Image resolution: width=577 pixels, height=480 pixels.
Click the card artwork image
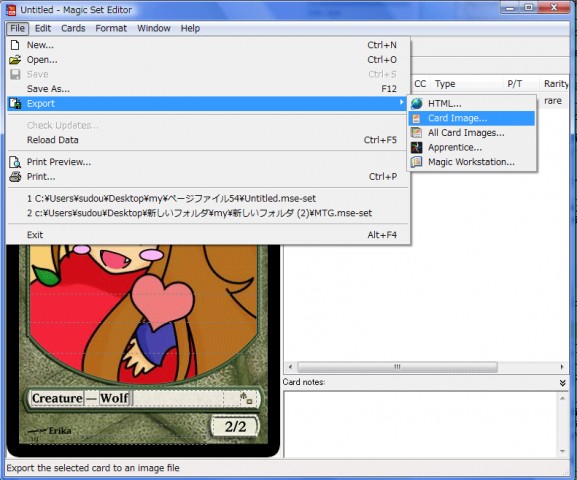pos(144,313)
